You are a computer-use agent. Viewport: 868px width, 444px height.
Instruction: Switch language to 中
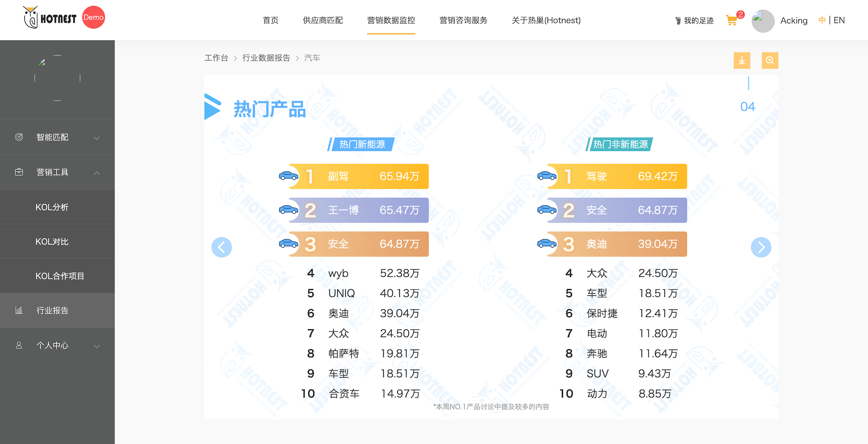(x=821, y=20)
